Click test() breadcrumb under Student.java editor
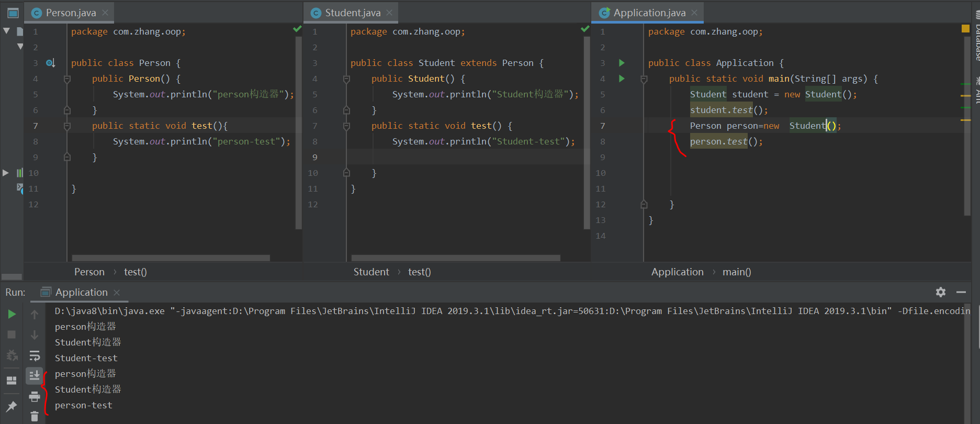980x424 pixels. pos(419,272)
